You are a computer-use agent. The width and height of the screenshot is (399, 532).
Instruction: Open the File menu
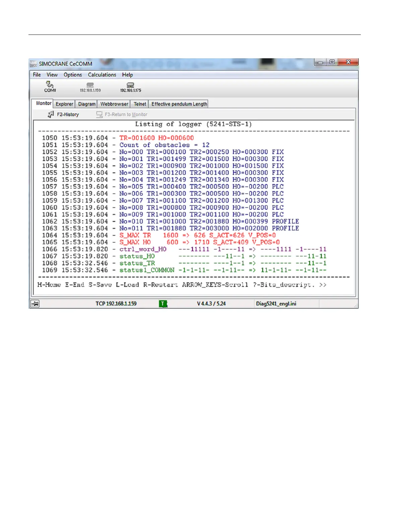point(37,75)
